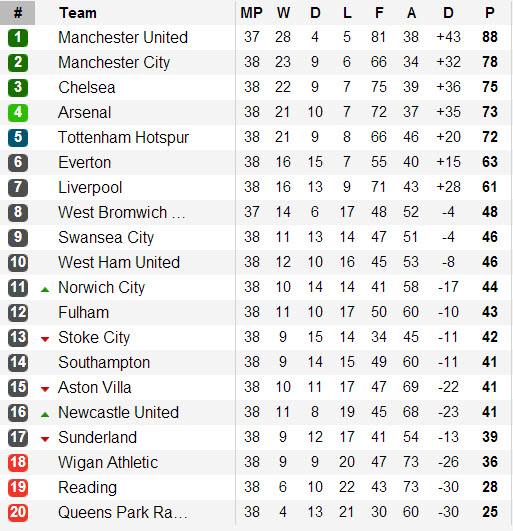513x531 pixels.
Task: Click the light green position 4 badge
Action: pos(18,113)
